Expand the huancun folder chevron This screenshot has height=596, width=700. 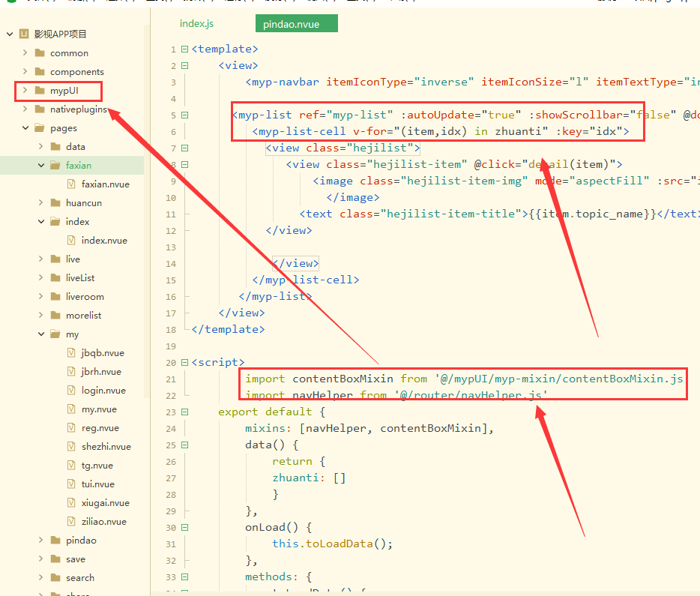[x=41, y=202]
